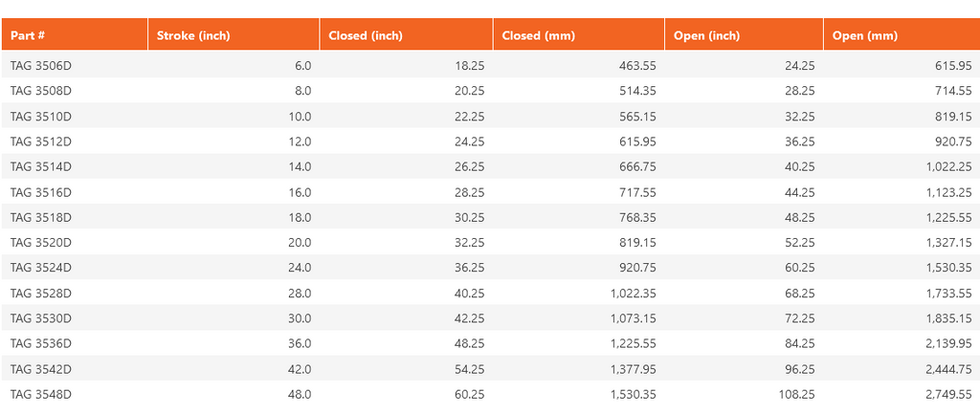This screenshot has height=414, width=980.
Task: Click the Part # column header
Action: pyautogui.click(x=29, y=35)
